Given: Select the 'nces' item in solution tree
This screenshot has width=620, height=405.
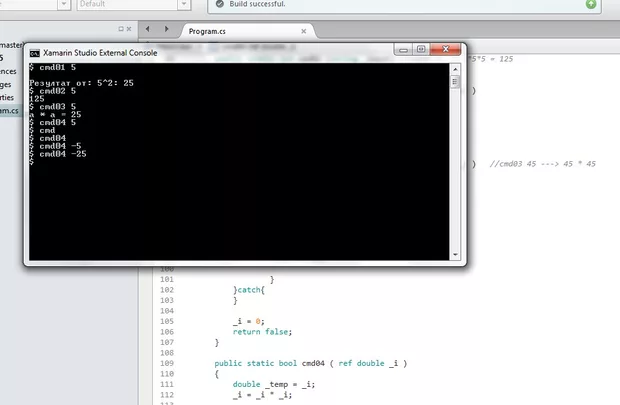Looking at the screenshot, I should click(x=8, y=72).
